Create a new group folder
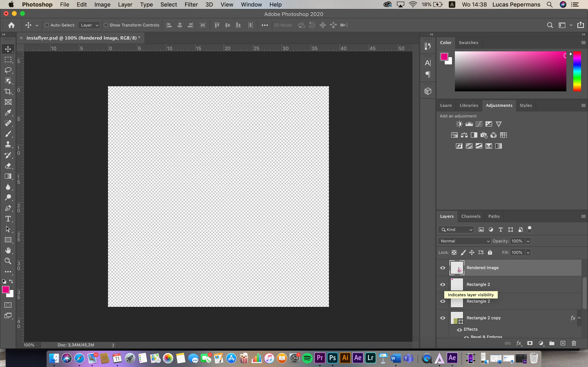 tap(551, 343)
